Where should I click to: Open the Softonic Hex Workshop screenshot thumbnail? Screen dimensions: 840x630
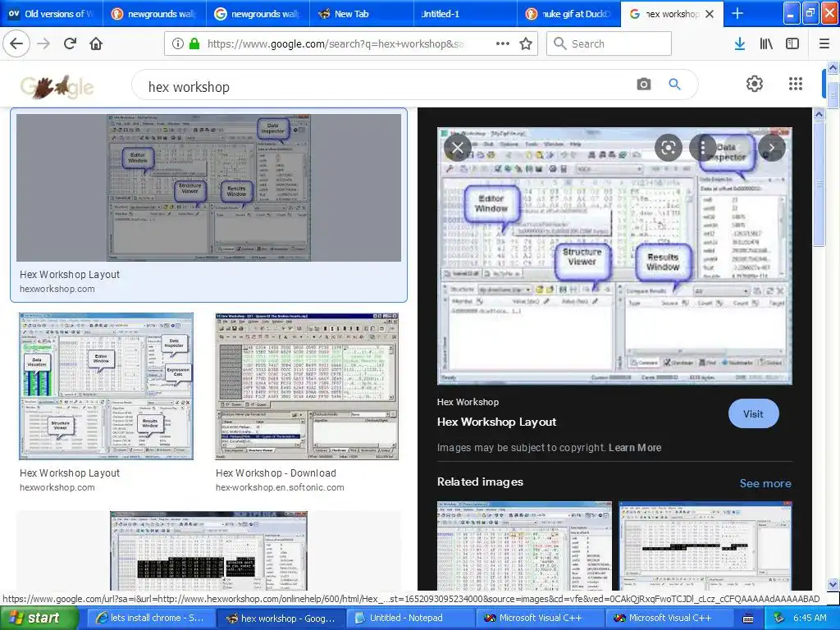tap(307, 386)
